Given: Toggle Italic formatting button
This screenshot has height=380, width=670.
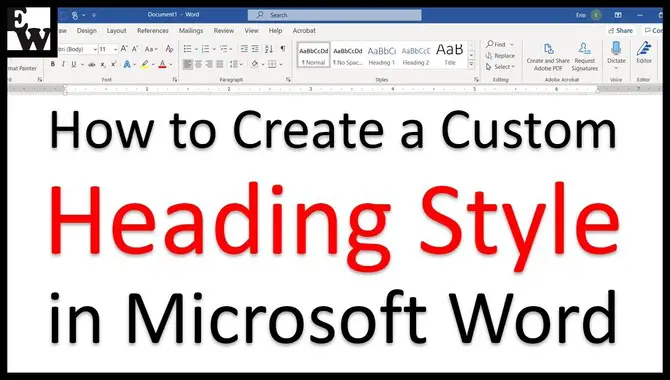Looking at the screenshot, I should coord(63,64).
